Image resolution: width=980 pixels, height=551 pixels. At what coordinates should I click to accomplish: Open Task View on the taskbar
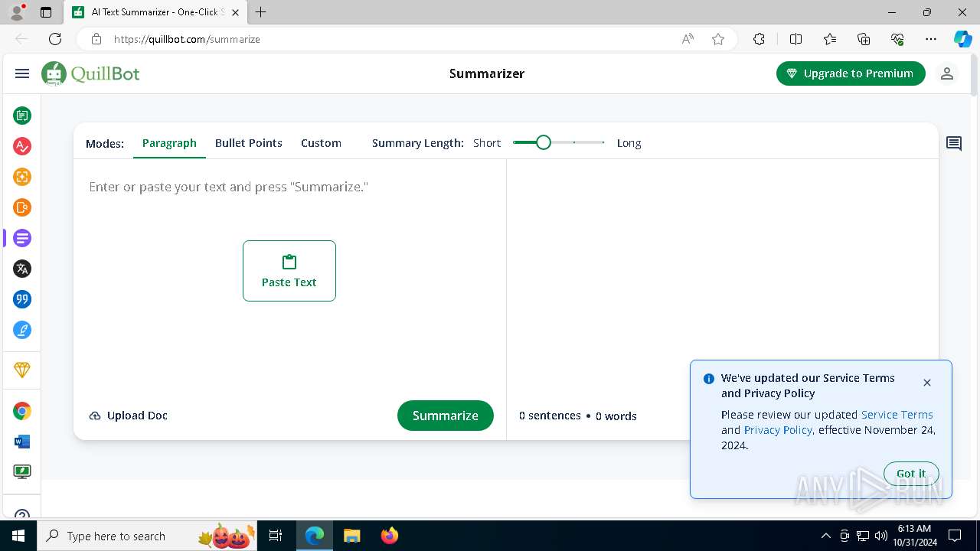(x=276, y=536)
